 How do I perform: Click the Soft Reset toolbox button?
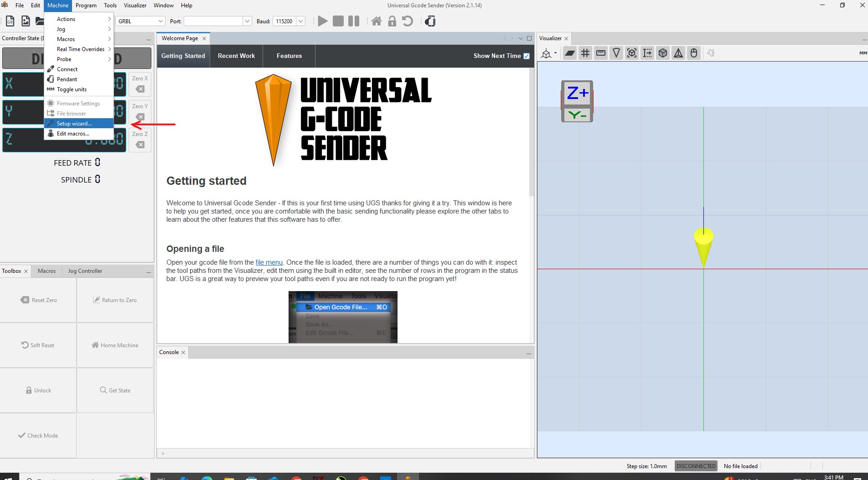coord(38,345)
